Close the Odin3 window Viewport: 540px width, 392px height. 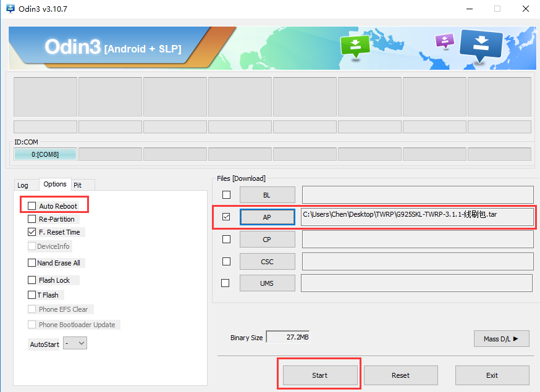[526, 9]
